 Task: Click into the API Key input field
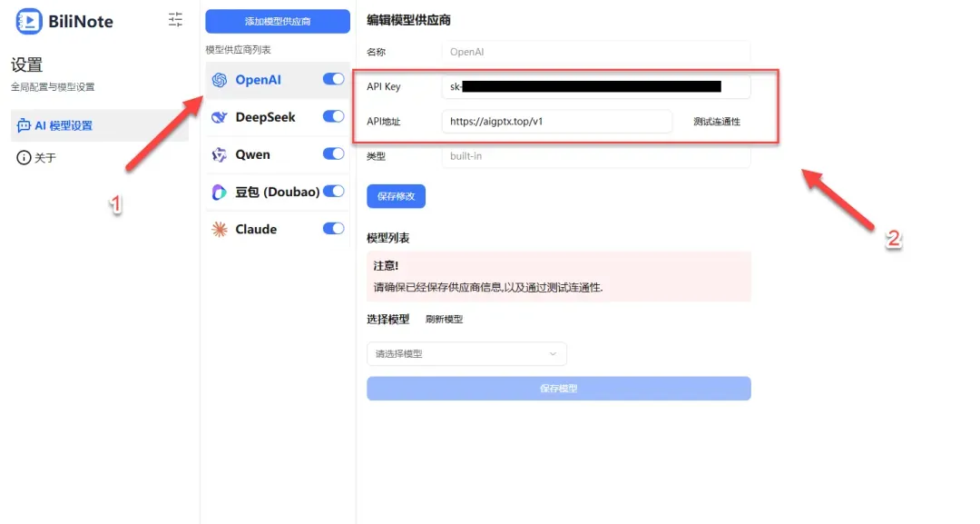pos(595,86)
